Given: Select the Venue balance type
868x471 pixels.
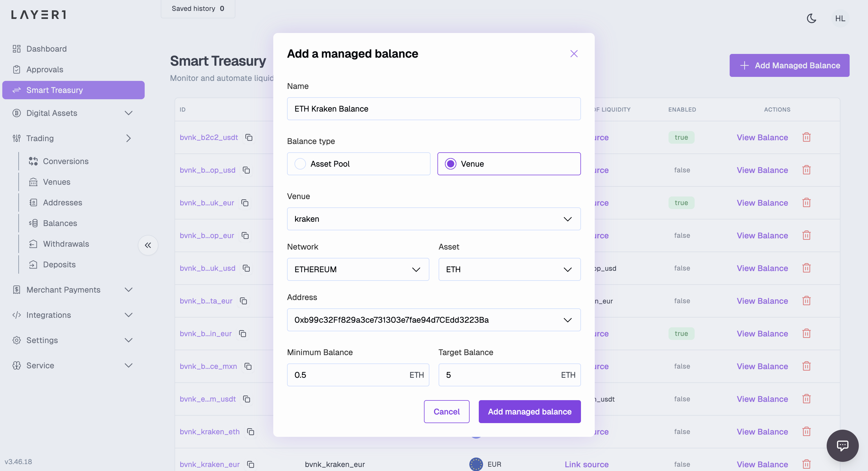Looking at the screenshot, I should tap(509, 164).
